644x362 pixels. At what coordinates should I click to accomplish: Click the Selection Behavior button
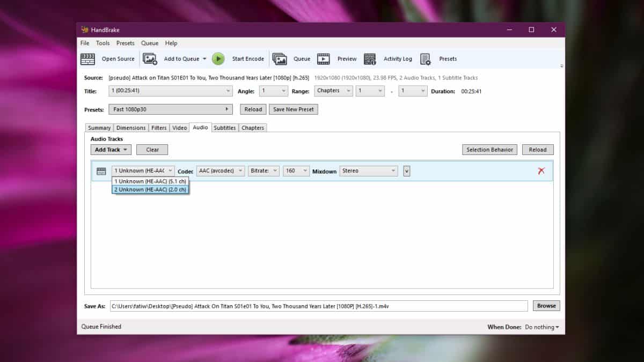coord(489,150)
